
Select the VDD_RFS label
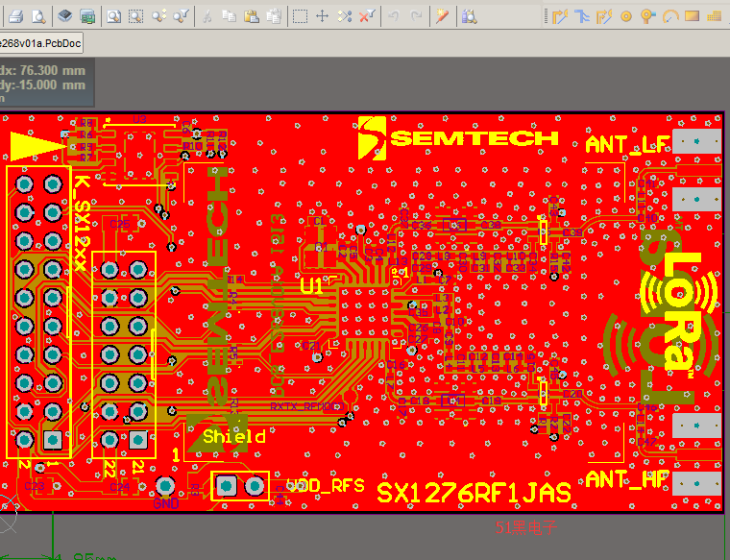(x=326, y=486)
